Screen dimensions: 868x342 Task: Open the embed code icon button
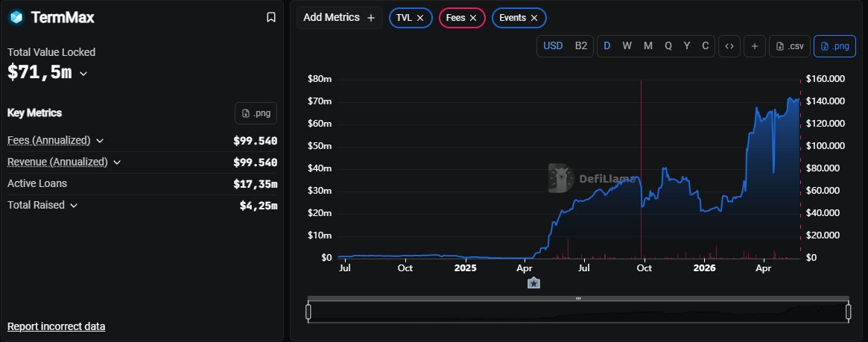pyautogui.click(x=729, y=46)
